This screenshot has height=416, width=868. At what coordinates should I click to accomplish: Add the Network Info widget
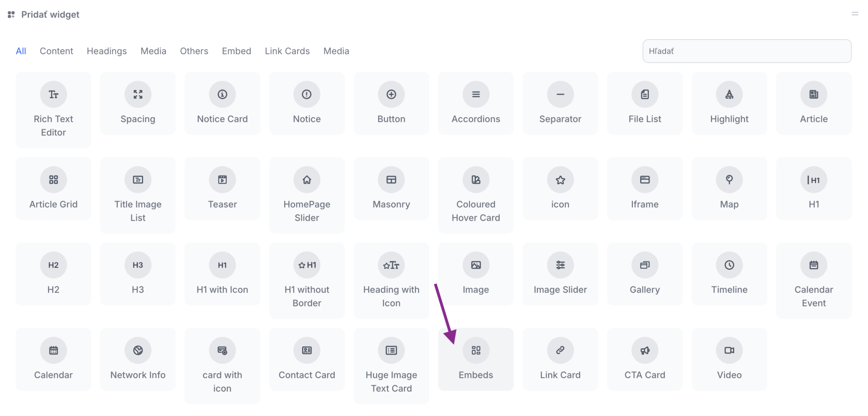pyautogui.click(x=138, y=359)
